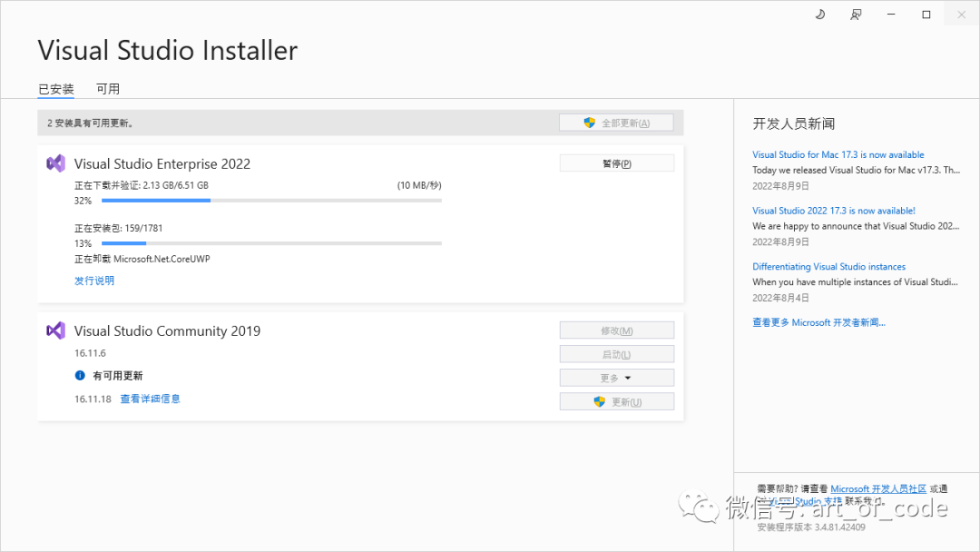Click the download progress bar at 32%

tap(270, 200)
